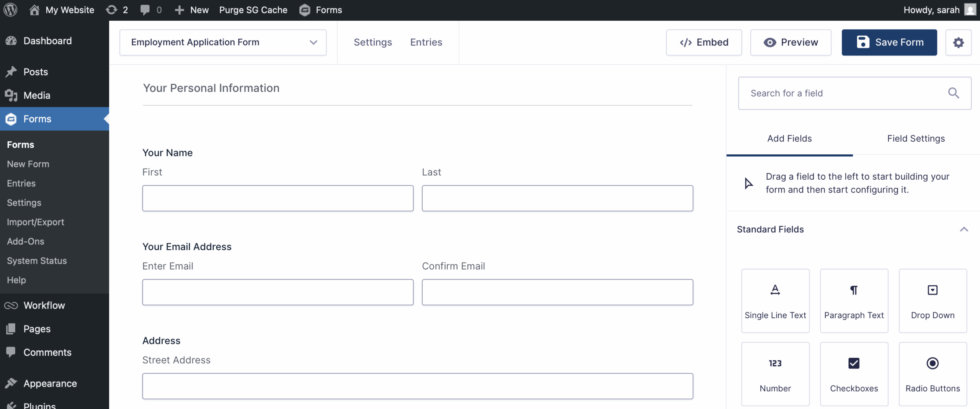Open form settings via the gear icon
This screenshot has height=409, width=980.
tap(959, 42)
